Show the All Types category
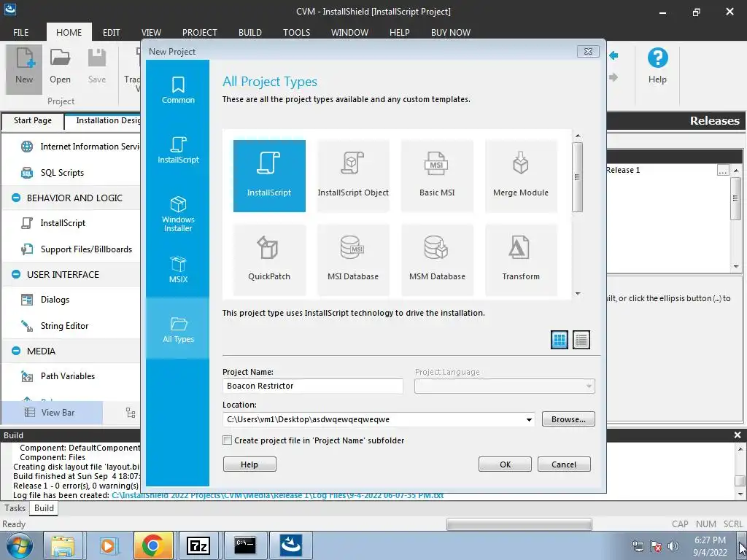This screenshot has width=747, height=560. click(x=178, y=329)
